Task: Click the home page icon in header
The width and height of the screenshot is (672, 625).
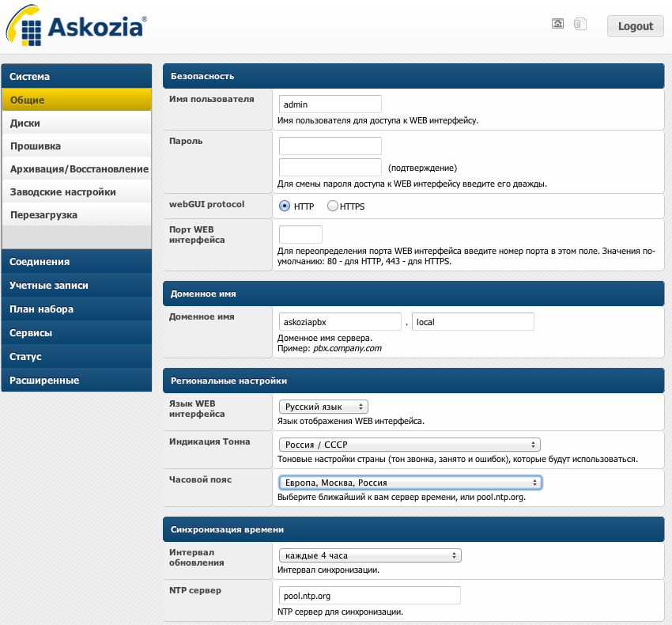Action: (557, 24)
